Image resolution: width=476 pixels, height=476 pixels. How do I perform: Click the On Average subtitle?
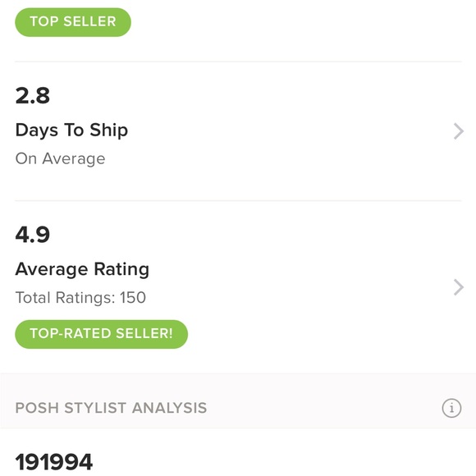pyautogui.click(x=60, y=158)
